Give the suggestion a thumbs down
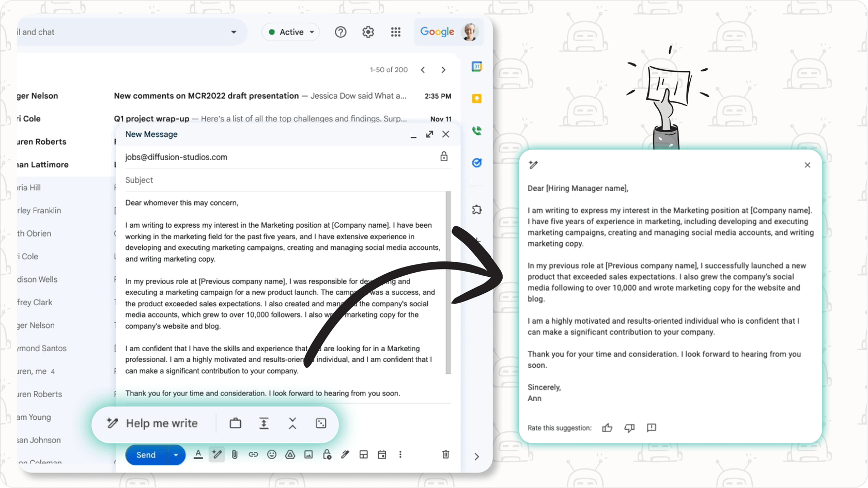This screenshot has width=868, height=488. (629, 428)
